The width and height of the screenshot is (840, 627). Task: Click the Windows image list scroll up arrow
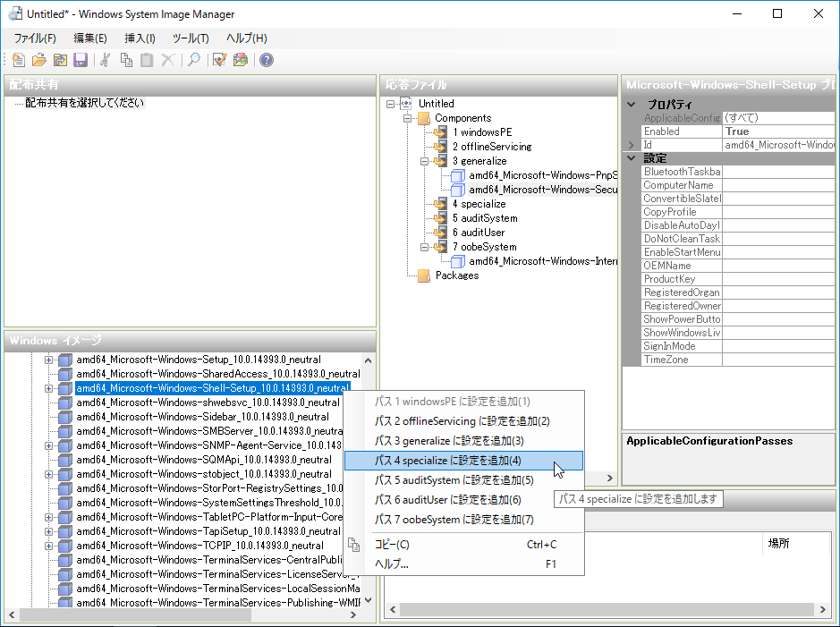[368, 360]
